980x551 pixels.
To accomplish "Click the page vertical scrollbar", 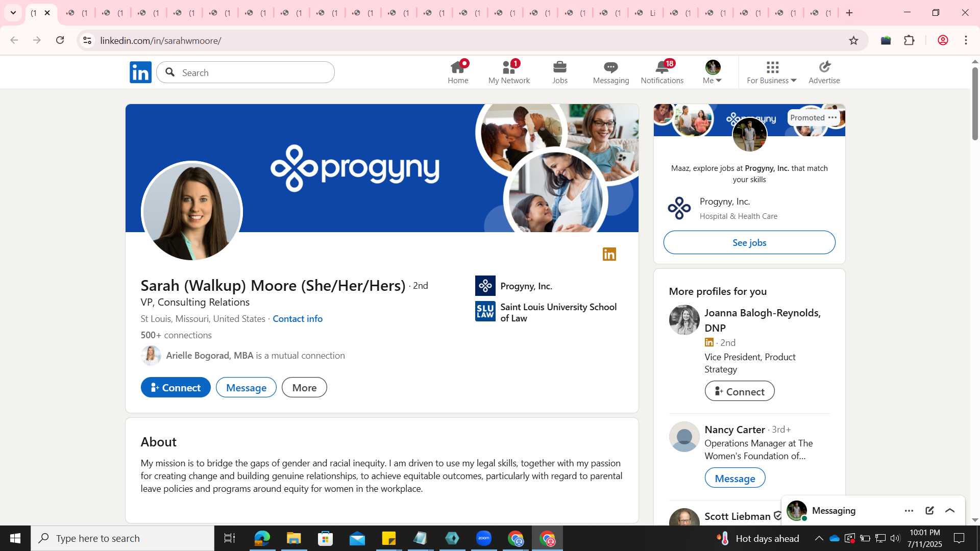I will 975,103.
